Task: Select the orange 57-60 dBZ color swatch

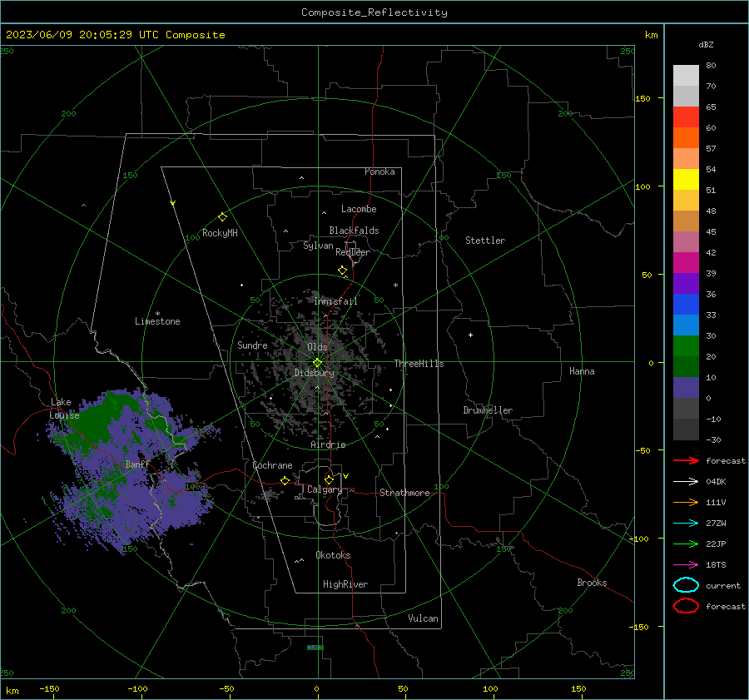Action: (686, 137)
